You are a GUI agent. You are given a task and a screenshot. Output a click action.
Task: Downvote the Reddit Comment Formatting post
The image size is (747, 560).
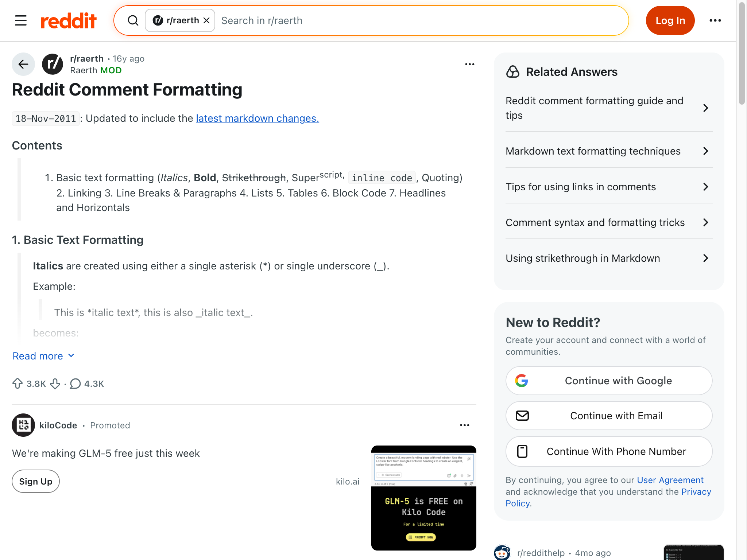pyautogui.click(x=55, y=384)
